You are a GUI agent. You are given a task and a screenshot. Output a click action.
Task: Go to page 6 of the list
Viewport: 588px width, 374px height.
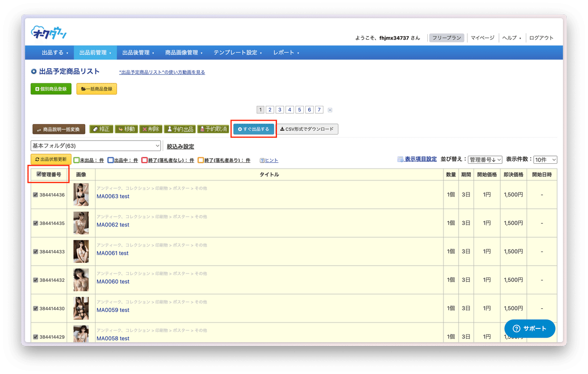tap(310, 110)
